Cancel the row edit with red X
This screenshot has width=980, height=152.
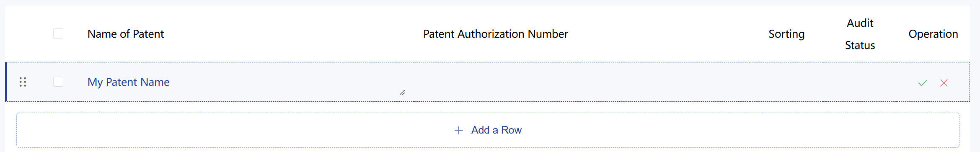pyautogui.click(x=944, y=83)
